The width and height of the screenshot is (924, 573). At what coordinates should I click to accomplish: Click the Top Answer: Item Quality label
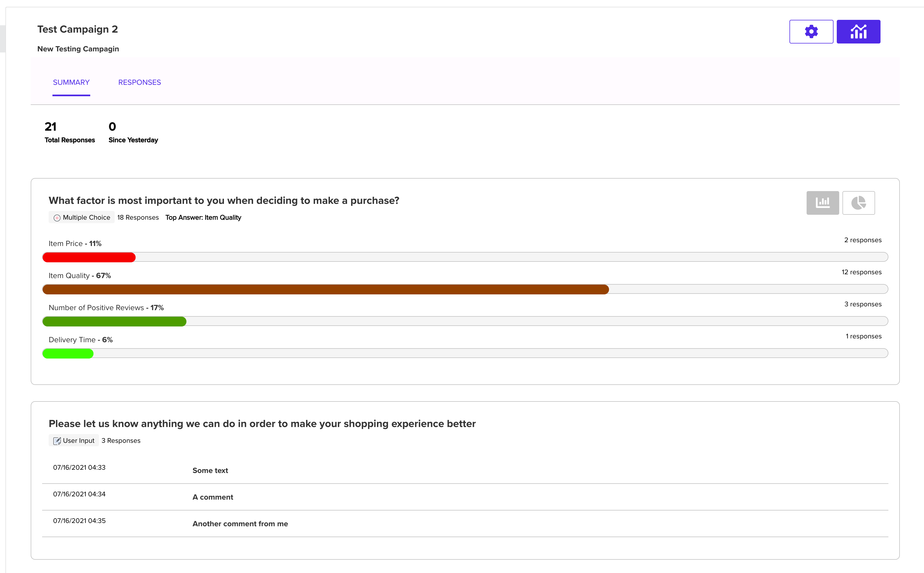point(203,217)
